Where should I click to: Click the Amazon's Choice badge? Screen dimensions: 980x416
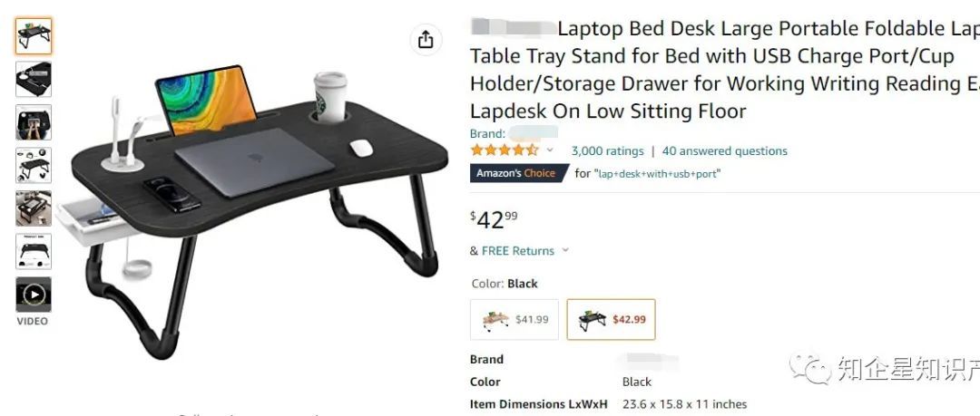pyautogui.click(x=519, y=173)
